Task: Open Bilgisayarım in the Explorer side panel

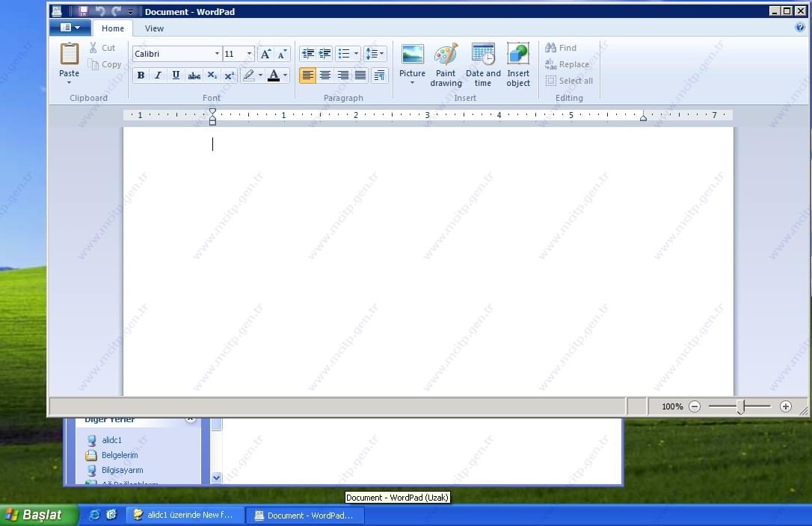Action: [122, 470]
